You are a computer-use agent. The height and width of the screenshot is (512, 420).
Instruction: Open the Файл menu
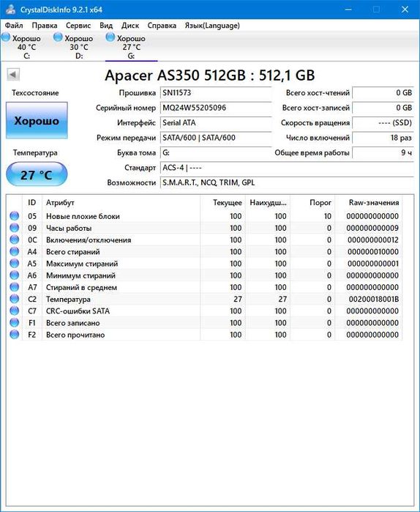coord(14,26)
